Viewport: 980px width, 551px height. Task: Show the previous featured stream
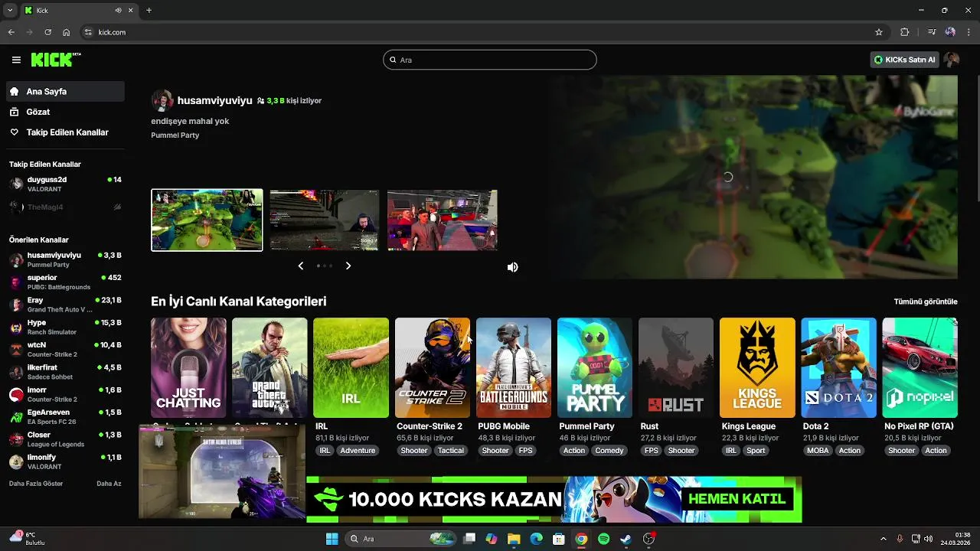point(300,266)
